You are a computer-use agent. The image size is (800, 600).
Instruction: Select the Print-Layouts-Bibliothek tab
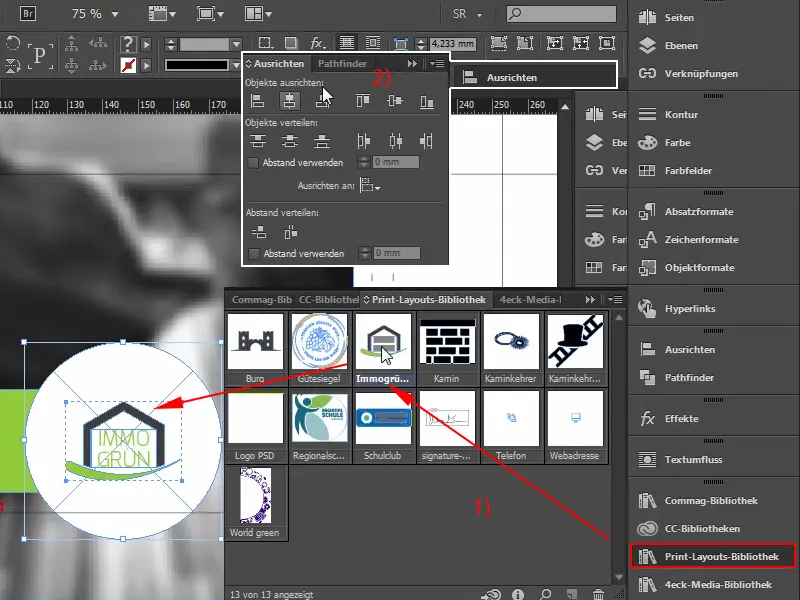coord(429,300)
